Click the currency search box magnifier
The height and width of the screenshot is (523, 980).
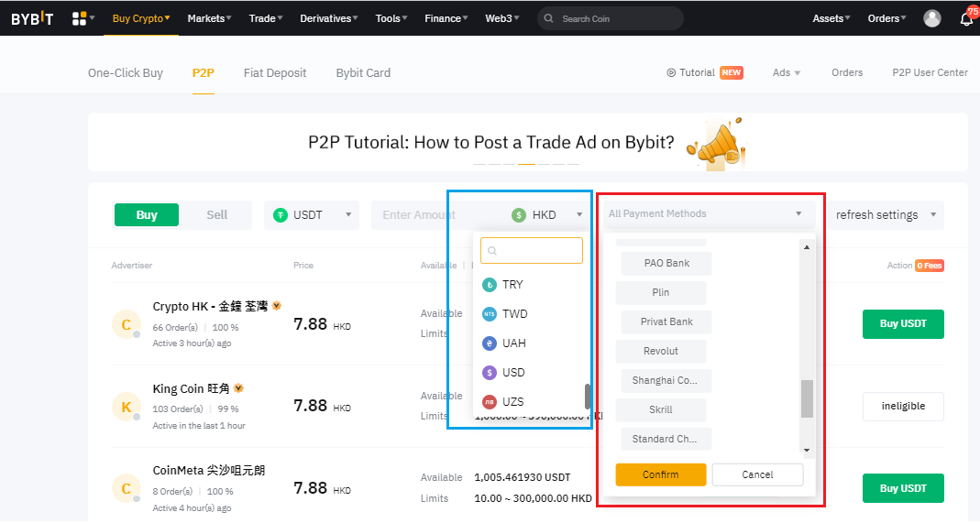[492, 251]
